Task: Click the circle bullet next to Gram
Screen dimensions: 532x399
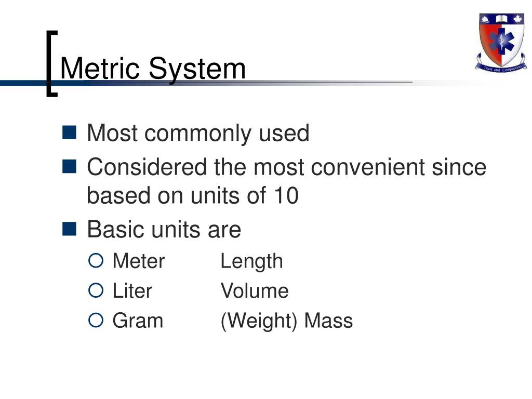Action: point(96,320)
